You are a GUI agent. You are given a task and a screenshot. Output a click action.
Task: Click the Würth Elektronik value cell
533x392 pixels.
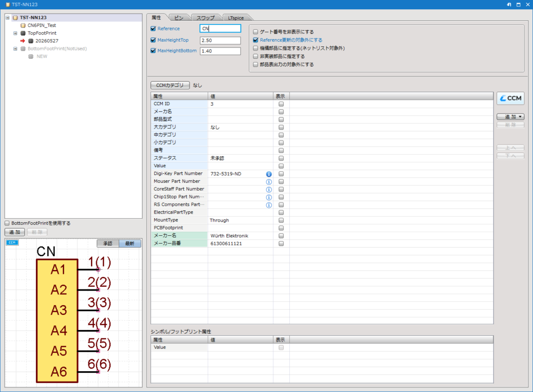coord(240,236)
